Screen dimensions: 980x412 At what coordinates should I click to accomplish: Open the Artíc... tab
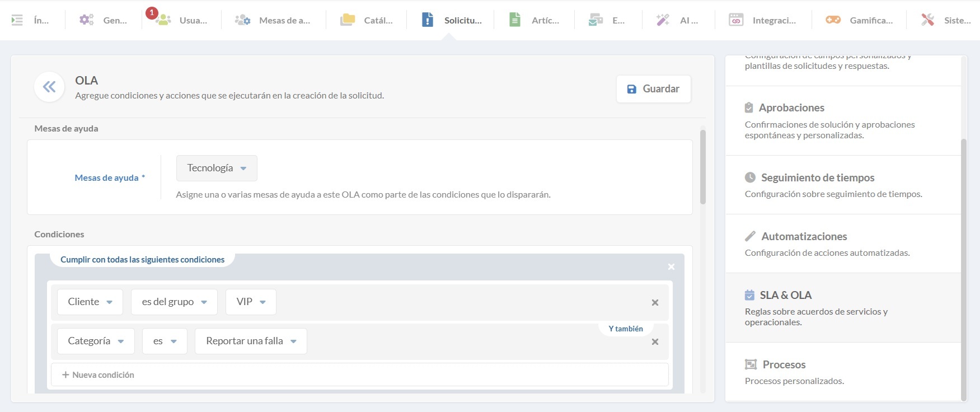(534, 20)
